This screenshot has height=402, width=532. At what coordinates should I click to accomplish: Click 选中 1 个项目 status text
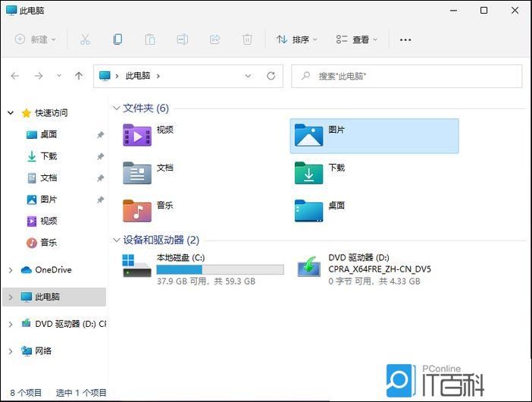tap(81, 393)
